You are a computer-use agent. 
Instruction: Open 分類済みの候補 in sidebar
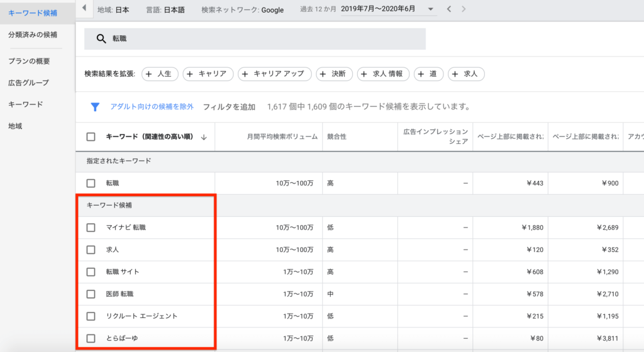(33, 35)
